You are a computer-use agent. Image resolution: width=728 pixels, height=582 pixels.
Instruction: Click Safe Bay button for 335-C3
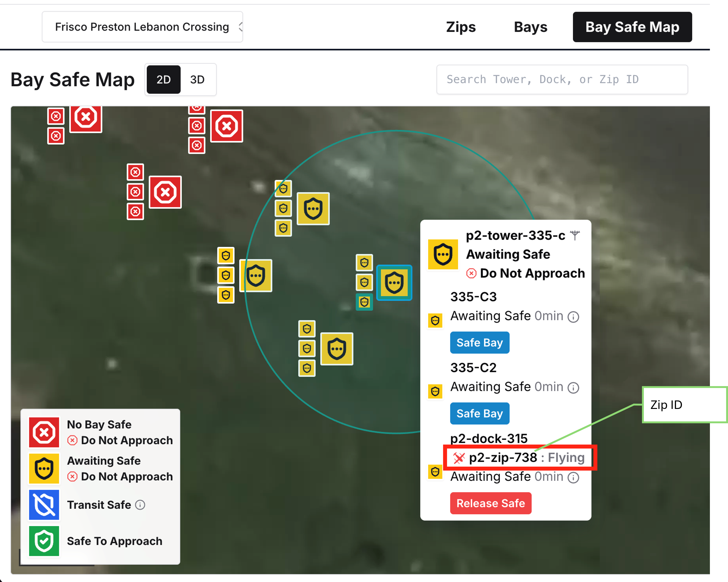click(x=480, y=343)
